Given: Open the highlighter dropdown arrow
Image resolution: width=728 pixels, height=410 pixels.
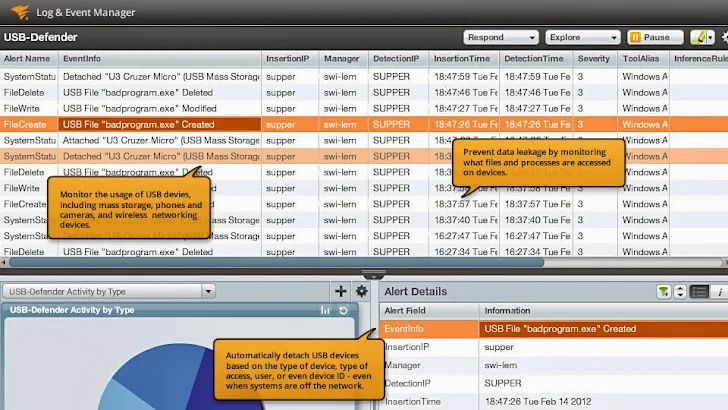Looking at the screenshot, I should tap(710, 38).
